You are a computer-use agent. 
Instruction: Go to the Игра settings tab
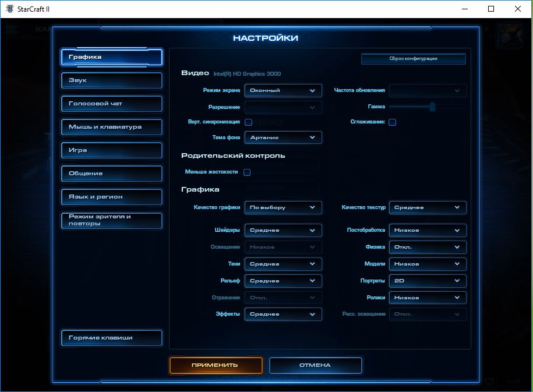(x=112, y=150)
